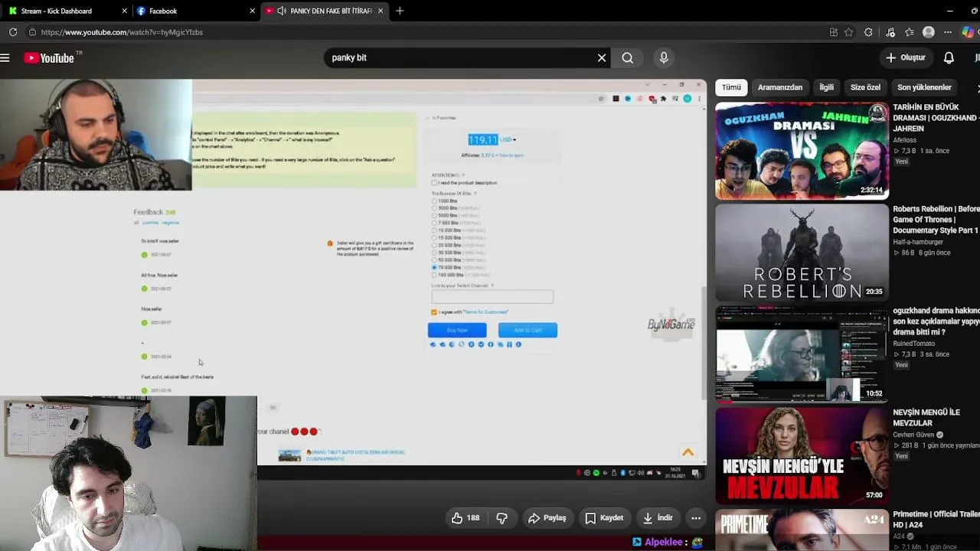The height and width of the screenshot is (551, 980).
Task: Click the Twitch channel link input field
Action: [492, 297]
